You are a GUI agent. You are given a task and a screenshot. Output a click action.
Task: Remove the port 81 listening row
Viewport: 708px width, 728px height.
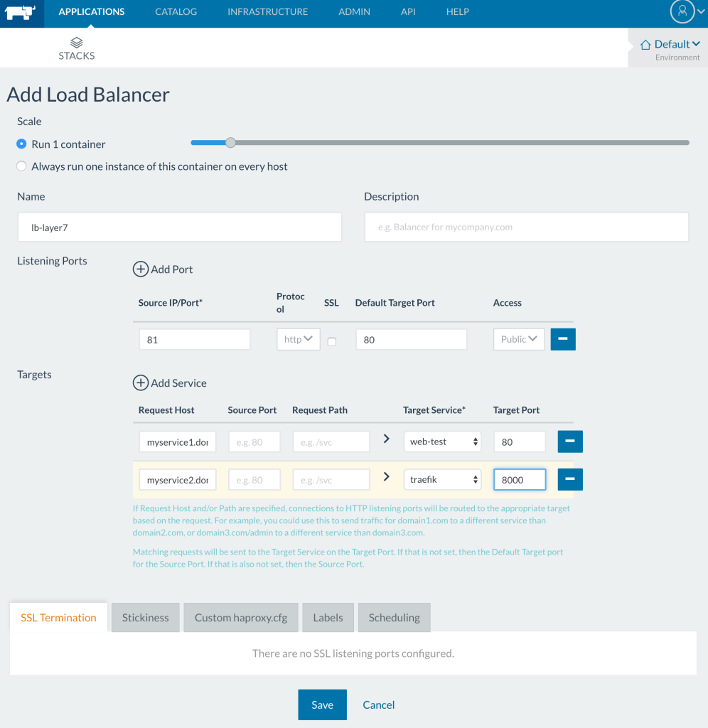click(x=563, y=339)
